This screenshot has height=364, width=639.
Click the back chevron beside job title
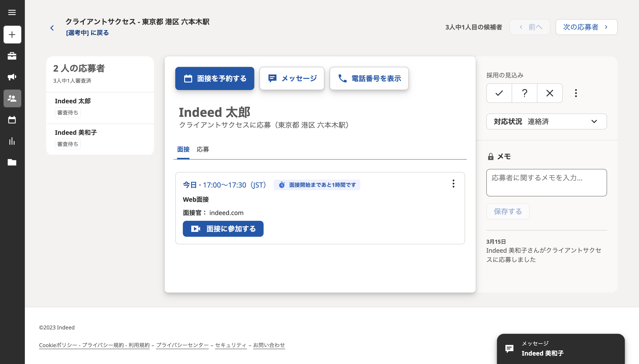(x=52, y=28)
